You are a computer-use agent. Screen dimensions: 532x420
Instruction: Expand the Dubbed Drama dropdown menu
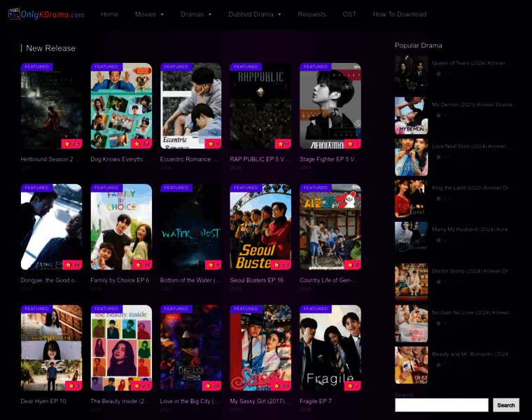point(255,14)
